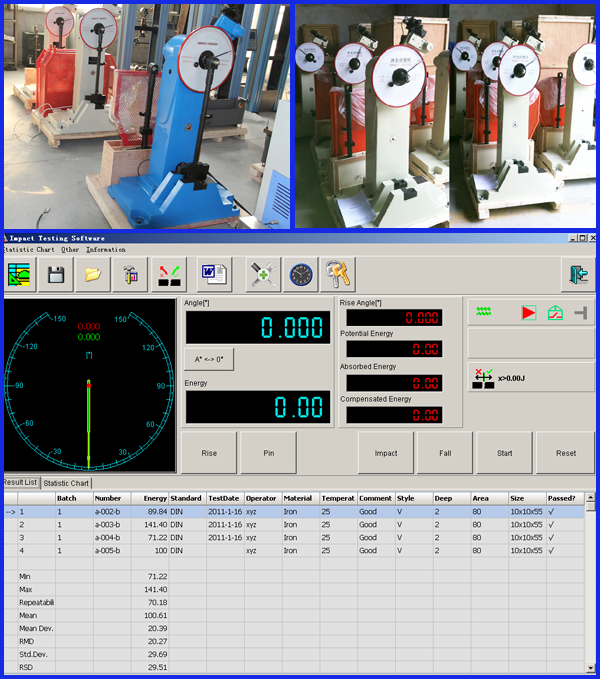Open the Information menu
The width and height of the screenshot is (600, 679).
(106, 249)
